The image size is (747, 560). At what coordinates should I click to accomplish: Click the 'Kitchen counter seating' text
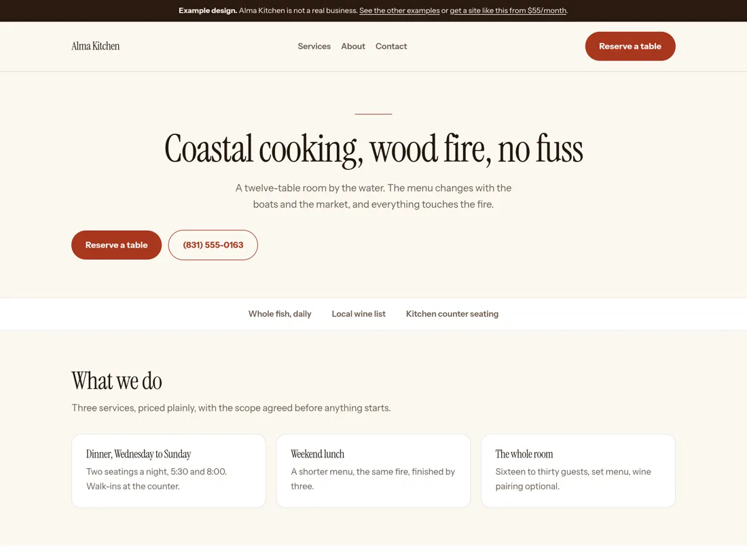(x=452, y=314)
